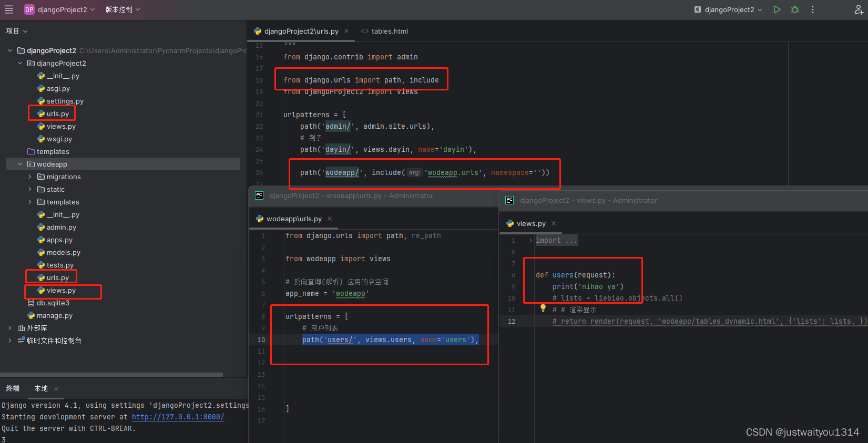Expand the migrations folder
868x443 pixels.
point(30,177)
